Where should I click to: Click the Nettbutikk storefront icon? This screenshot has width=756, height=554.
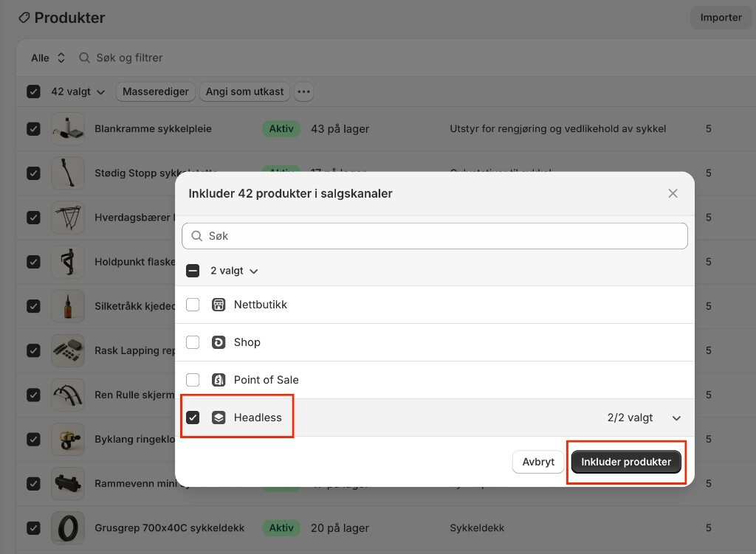tap(219, 305)
